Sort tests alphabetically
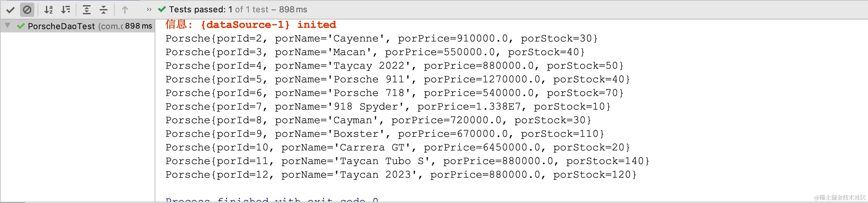 point(49,10)
